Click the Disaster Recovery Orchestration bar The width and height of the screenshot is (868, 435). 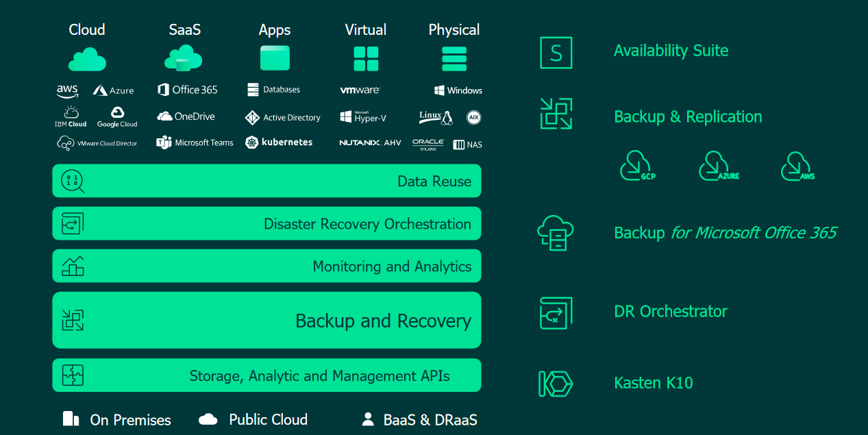(x=266, y=223)
